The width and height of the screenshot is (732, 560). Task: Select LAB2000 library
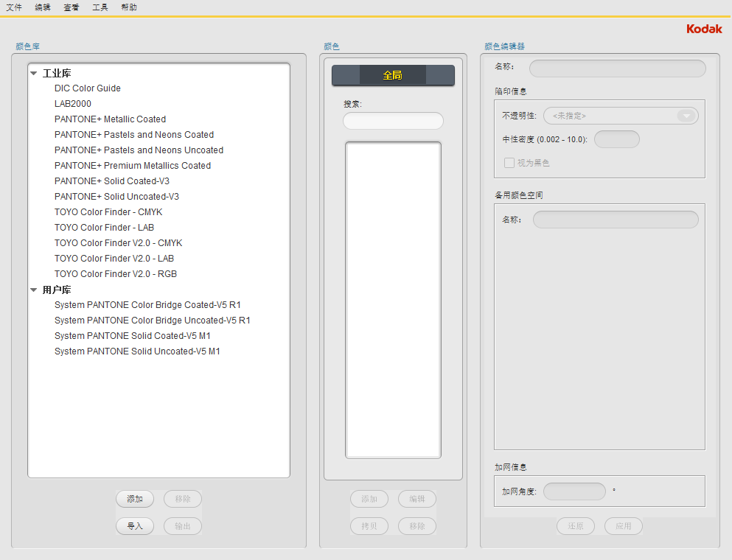(x=73, y=104)
